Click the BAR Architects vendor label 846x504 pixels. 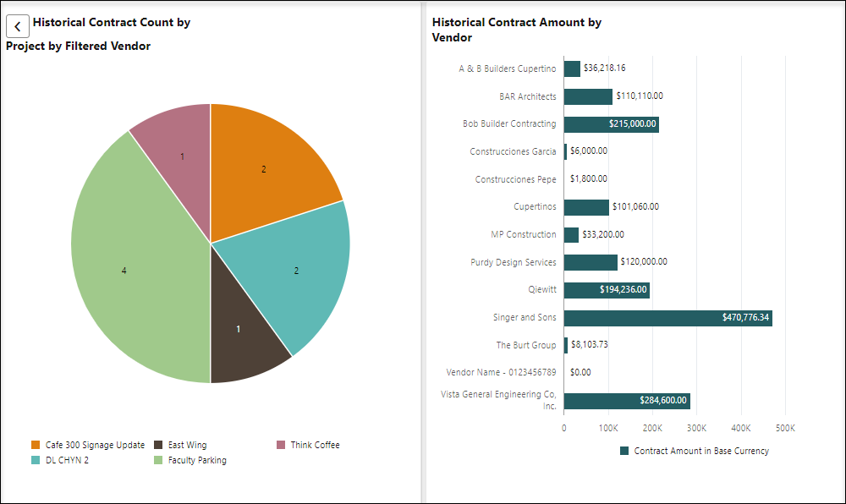[526, 96]
